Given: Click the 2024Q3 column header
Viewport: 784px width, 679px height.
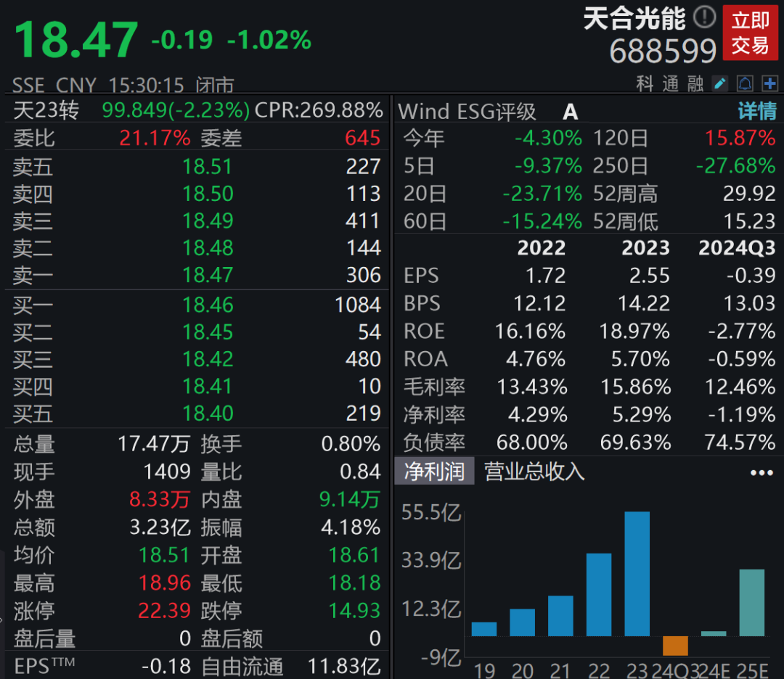Looking at the screenshot, I should [737, 248].
